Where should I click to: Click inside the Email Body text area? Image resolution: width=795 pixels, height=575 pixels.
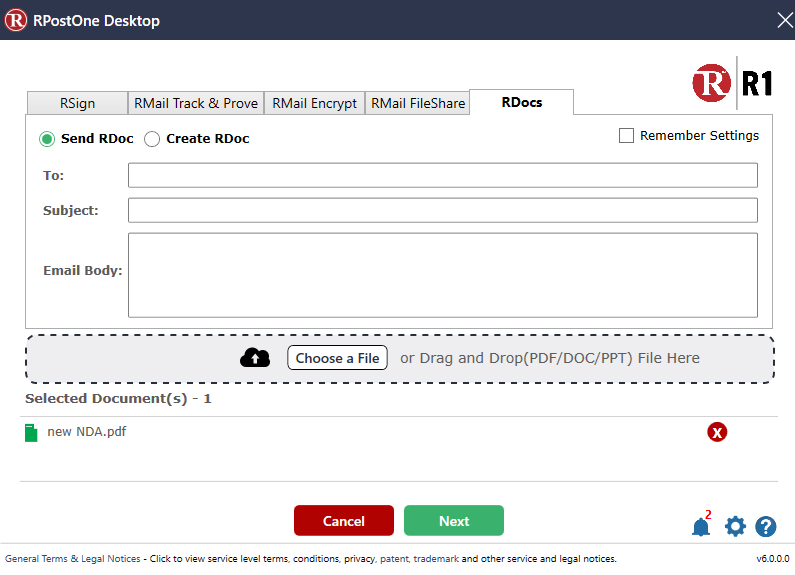click(x=443, y=275)
